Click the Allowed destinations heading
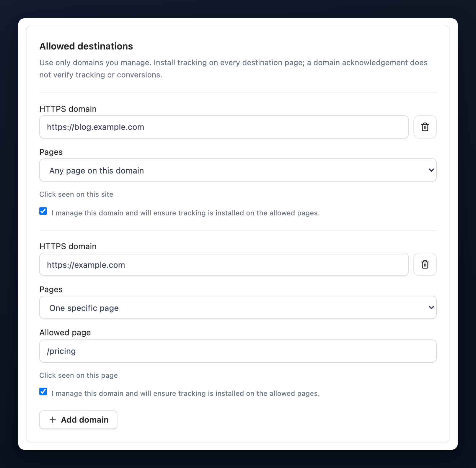The image size is (476, 468). click(86, 46)
